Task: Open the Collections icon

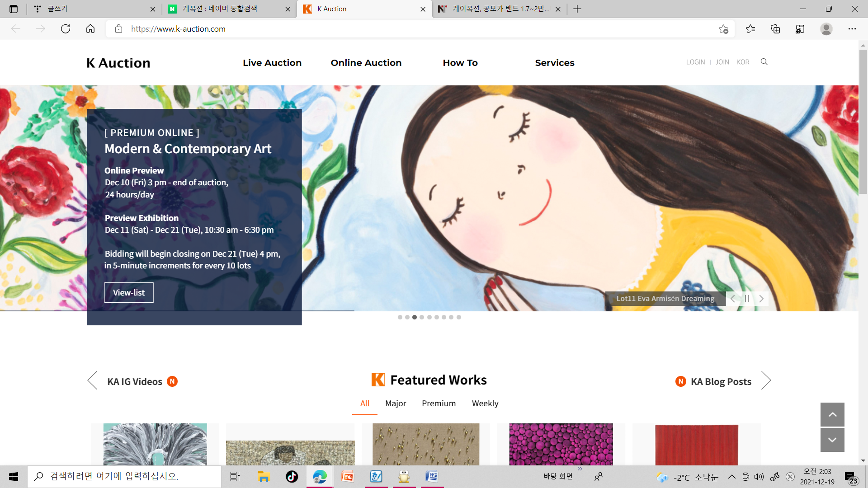Action: [775, 29]
